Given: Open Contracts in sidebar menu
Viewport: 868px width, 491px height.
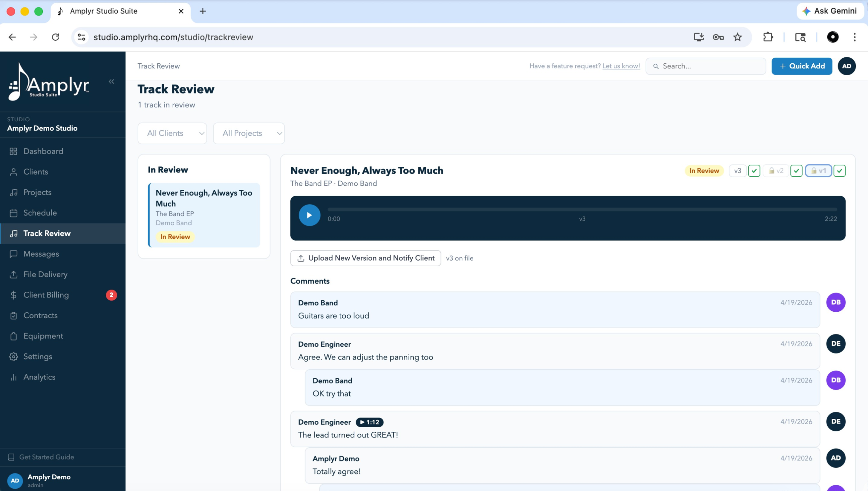Looking at the screenshot, I should point(40,315).
